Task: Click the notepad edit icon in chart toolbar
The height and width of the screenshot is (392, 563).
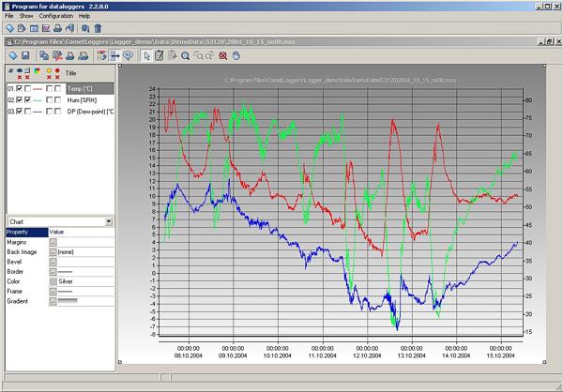Action: point(159,55)
